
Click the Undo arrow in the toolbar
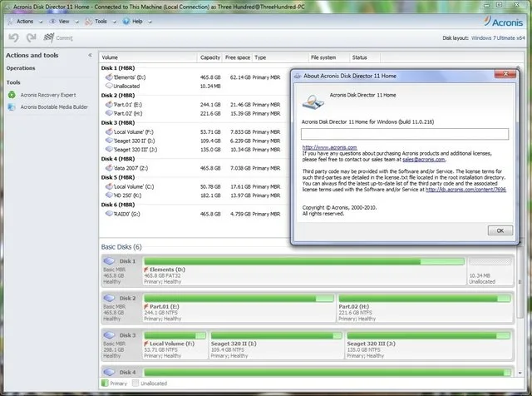click(13, 37)
